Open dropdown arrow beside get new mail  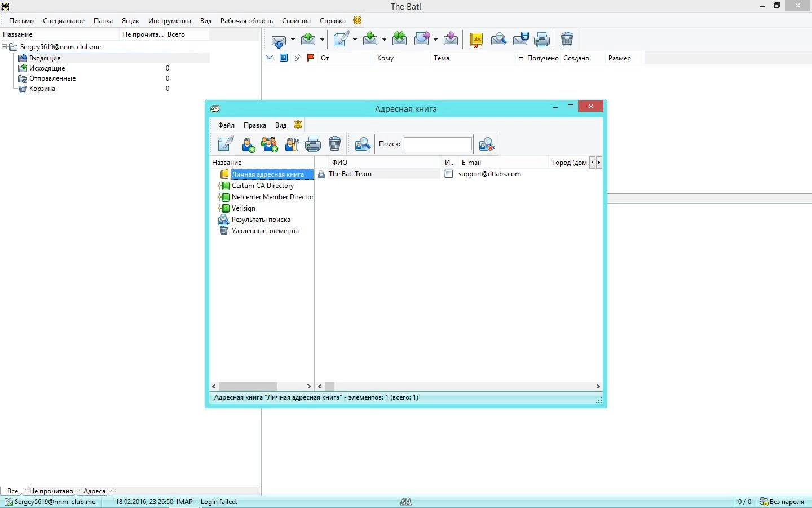293,40
